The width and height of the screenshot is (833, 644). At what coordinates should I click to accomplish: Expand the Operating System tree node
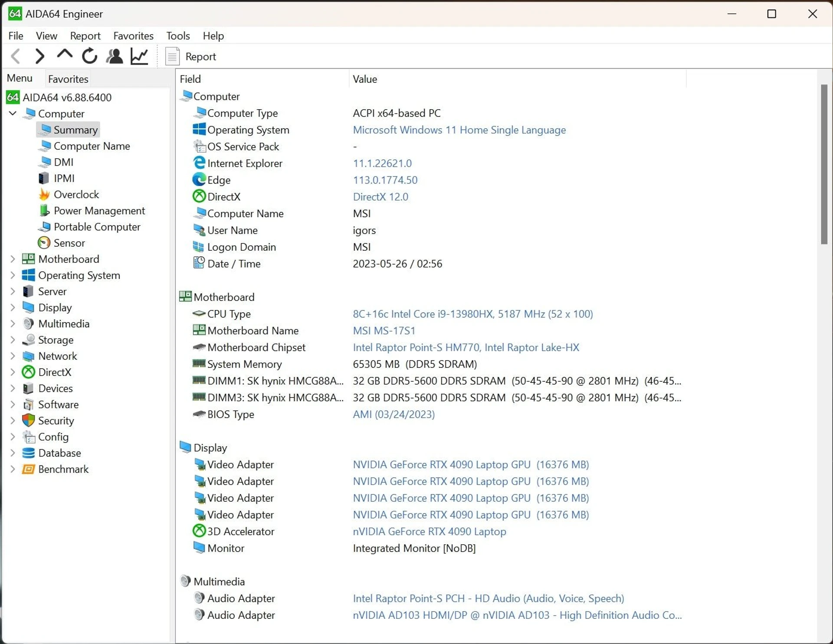pos(13,275)
